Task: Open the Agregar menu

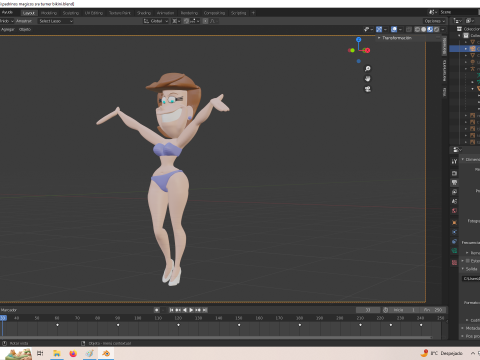Action: coord(8,29)
